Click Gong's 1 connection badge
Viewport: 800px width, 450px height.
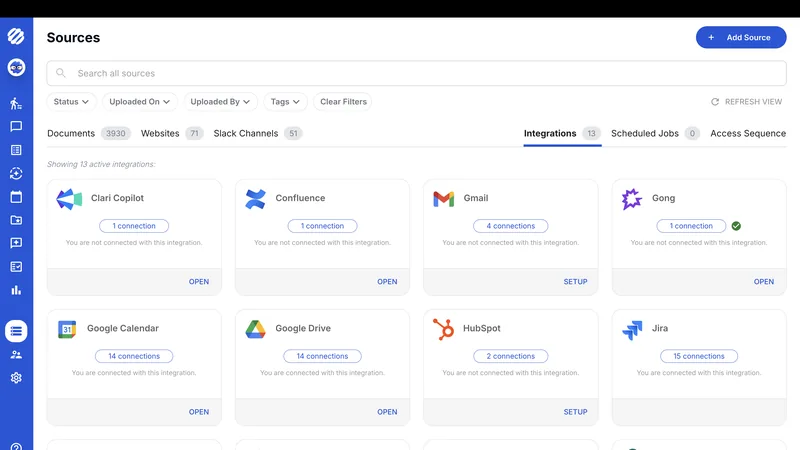click(x=691, y=226)
